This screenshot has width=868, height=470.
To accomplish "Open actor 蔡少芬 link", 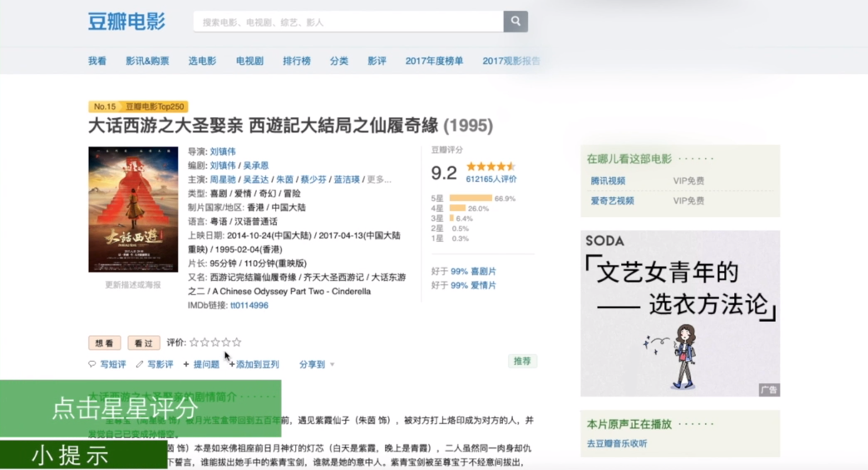I will click(314, 180).
